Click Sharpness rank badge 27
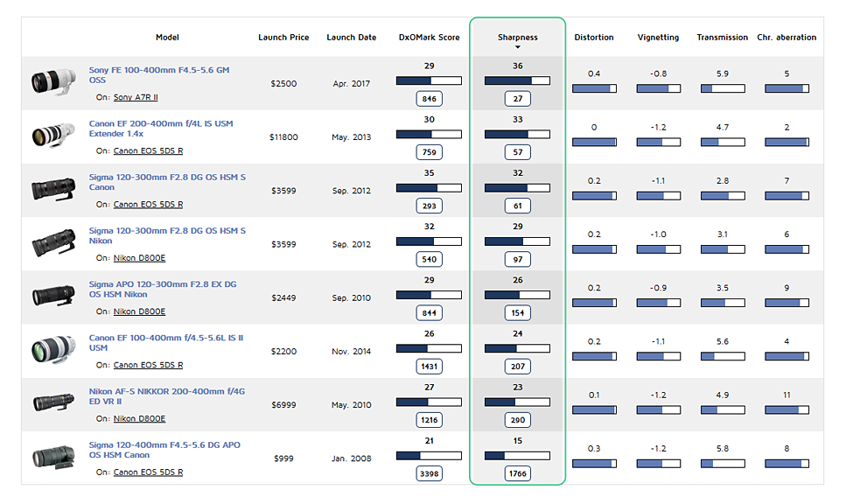The image size is (853, 504). 517,99
